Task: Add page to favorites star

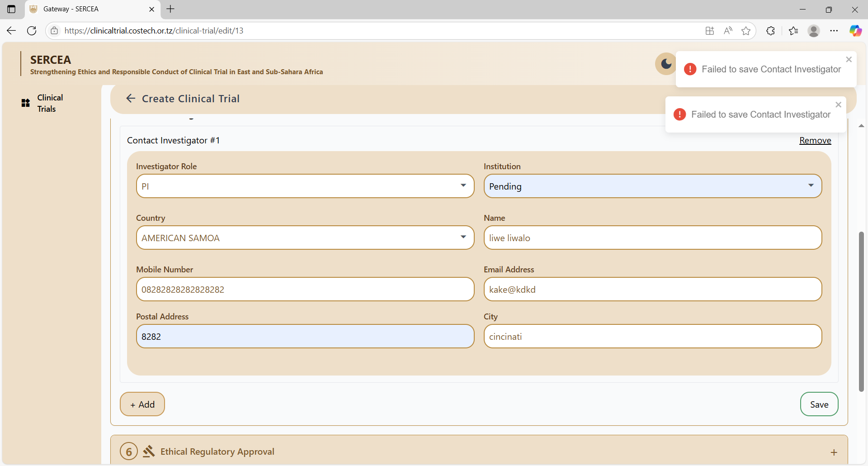Action: point(746,31)
